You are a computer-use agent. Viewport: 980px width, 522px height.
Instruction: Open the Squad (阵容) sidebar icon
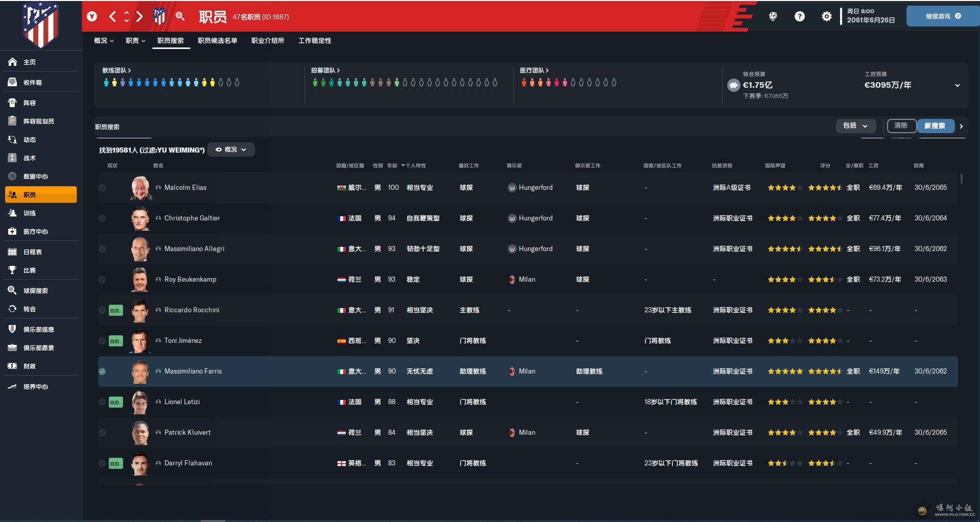[12, 103]
